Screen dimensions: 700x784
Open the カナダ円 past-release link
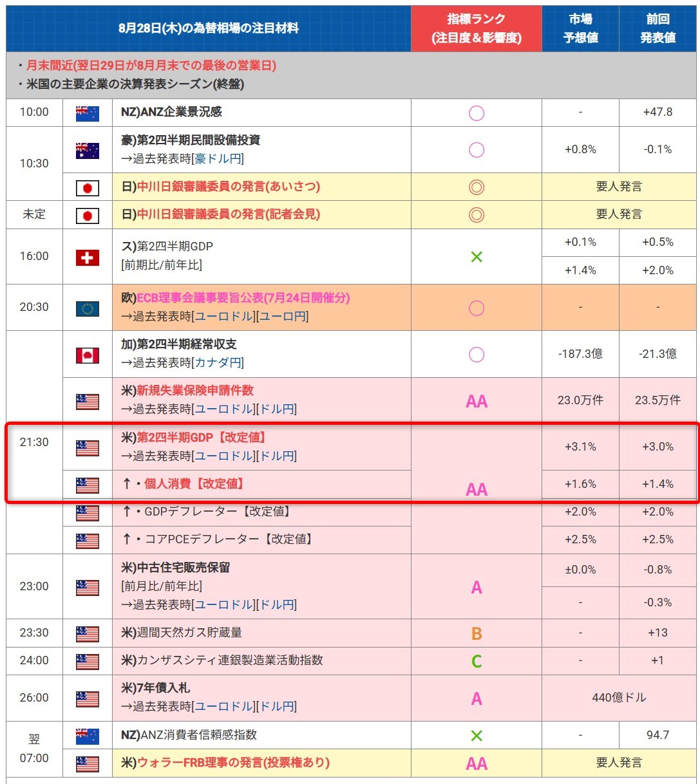[218, 363]
